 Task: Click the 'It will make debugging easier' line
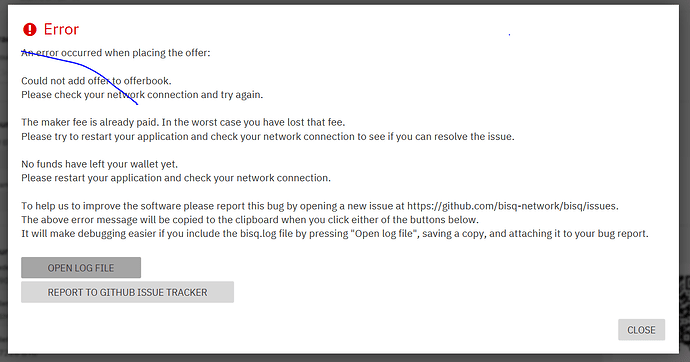pos(335,234)
